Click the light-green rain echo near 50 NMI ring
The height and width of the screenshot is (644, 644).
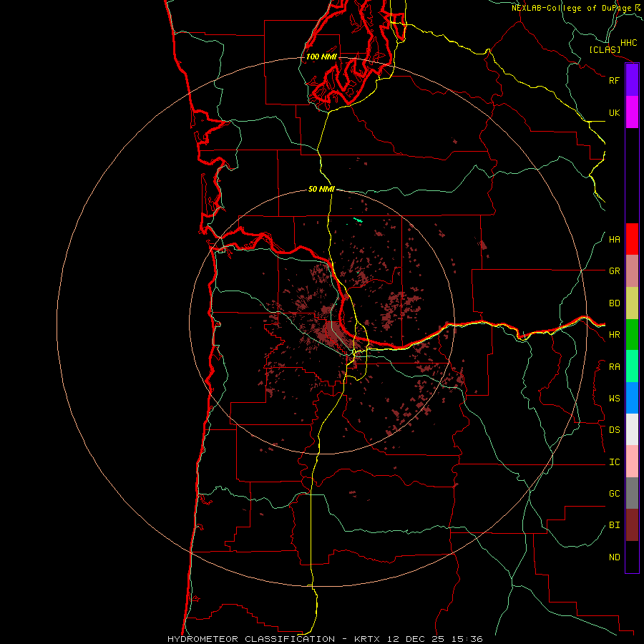(x=358, y=220)
